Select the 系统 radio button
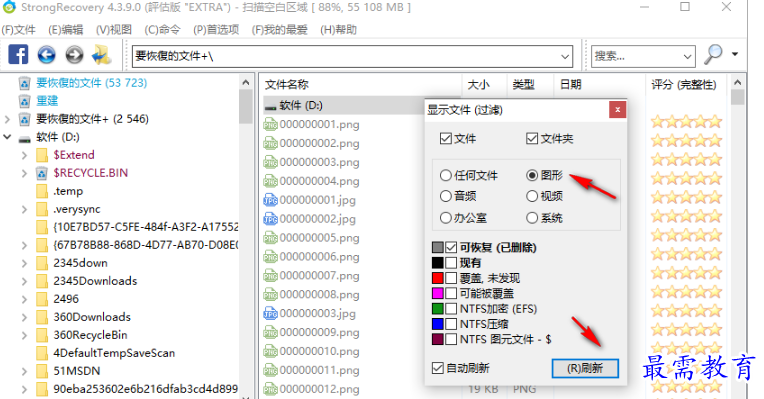 [532, 217]
